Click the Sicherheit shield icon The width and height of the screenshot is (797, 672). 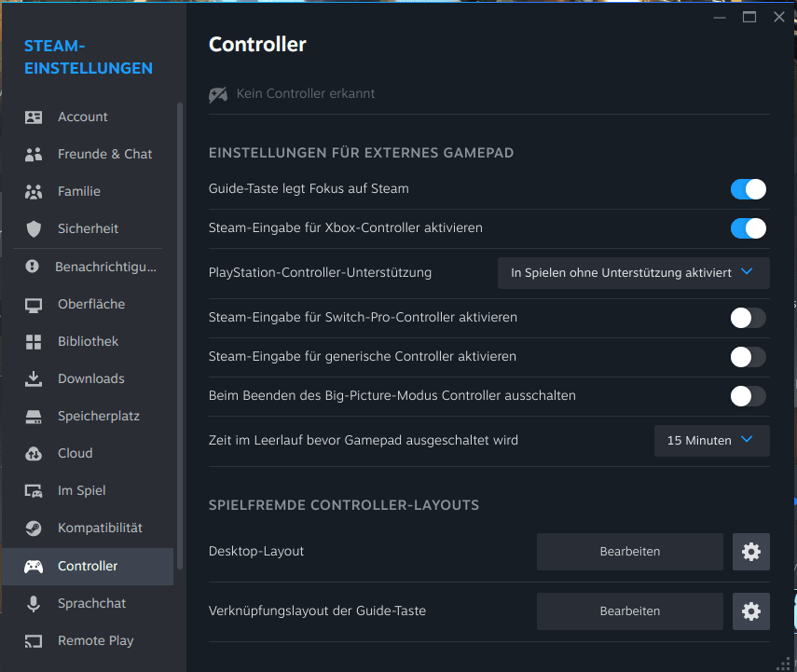pos(34,228)
